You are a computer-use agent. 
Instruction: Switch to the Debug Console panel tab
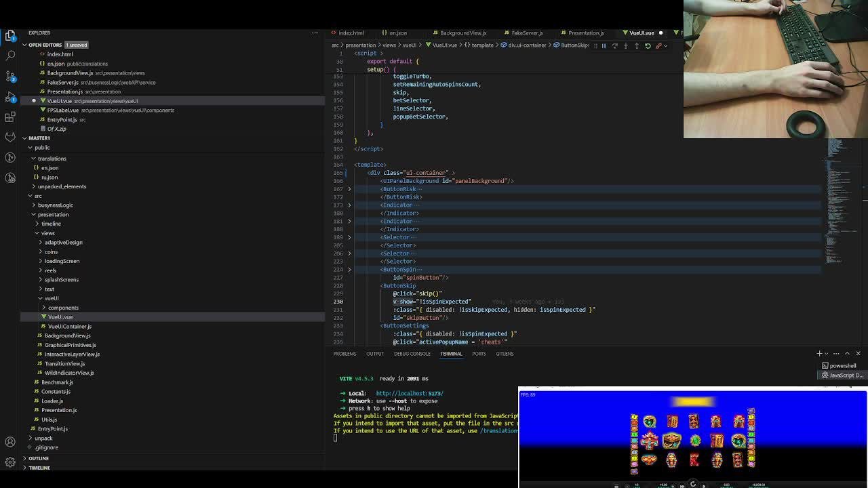412,353
